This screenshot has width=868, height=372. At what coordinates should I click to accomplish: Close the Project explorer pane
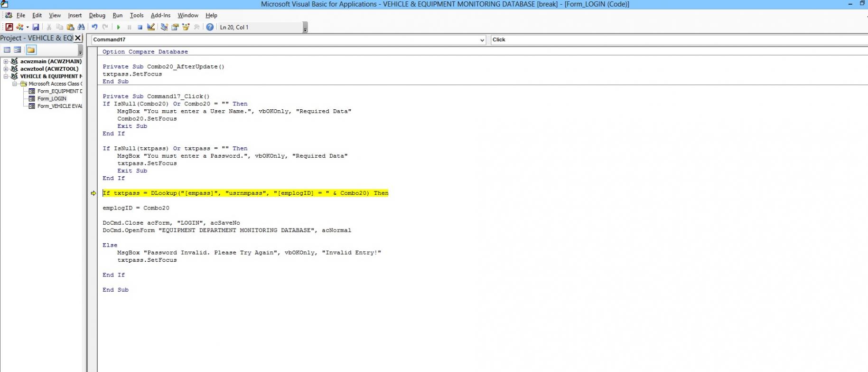coord(78,38)
